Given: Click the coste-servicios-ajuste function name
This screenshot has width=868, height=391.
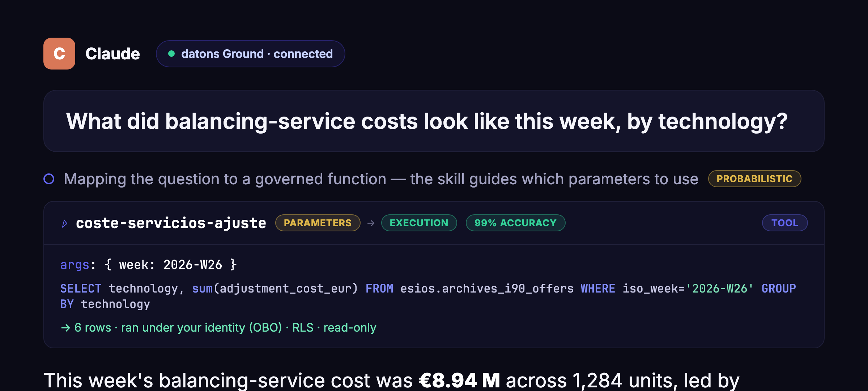Looking at the screenshot, I should coord(171,223).
